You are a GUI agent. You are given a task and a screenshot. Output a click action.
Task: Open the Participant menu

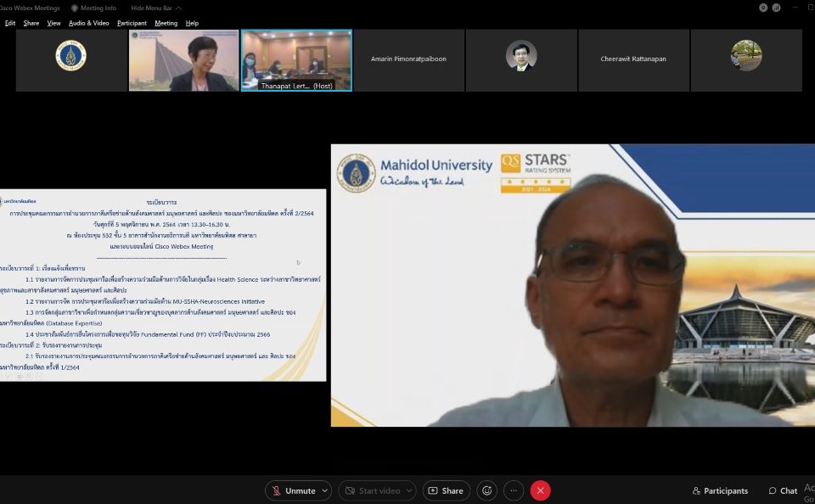pyautogui.click(x=132, y=23)
